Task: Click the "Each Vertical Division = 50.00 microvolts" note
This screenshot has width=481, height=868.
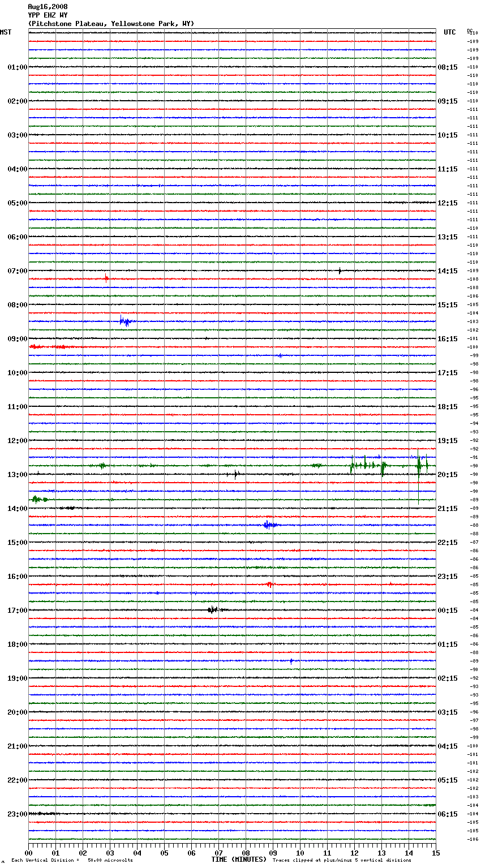Action: [x=72, y=861]
